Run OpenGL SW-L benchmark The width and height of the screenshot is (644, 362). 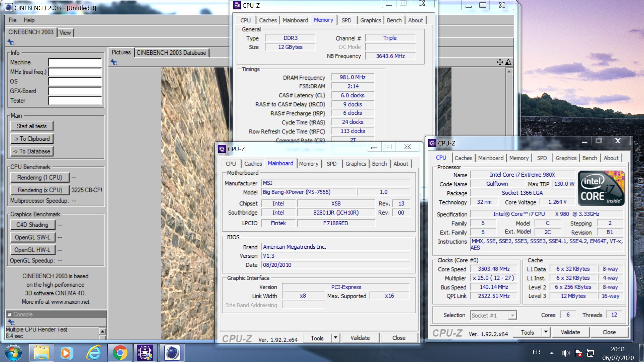click(x=32, y=237)
